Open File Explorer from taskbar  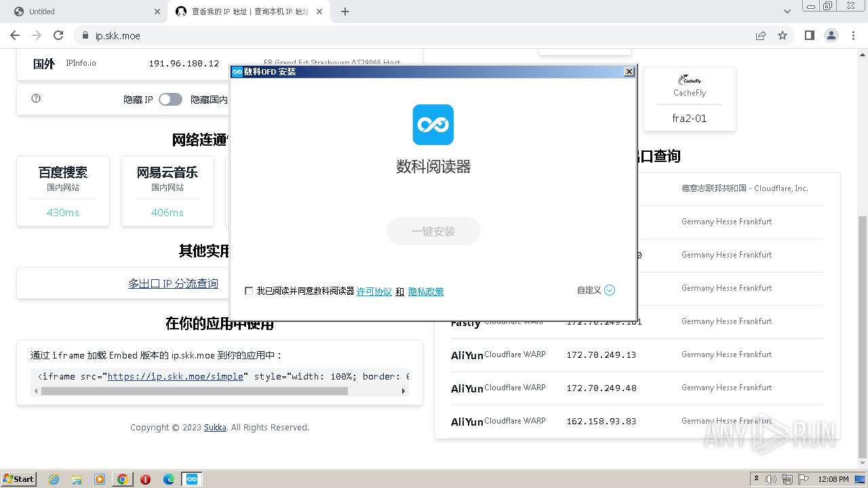click(77, 479)
